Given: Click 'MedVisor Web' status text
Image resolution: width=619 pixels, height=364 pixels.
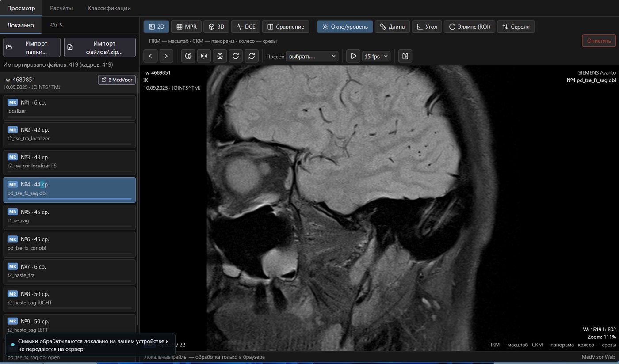Looking at the screenshot, I should (598, 357).
